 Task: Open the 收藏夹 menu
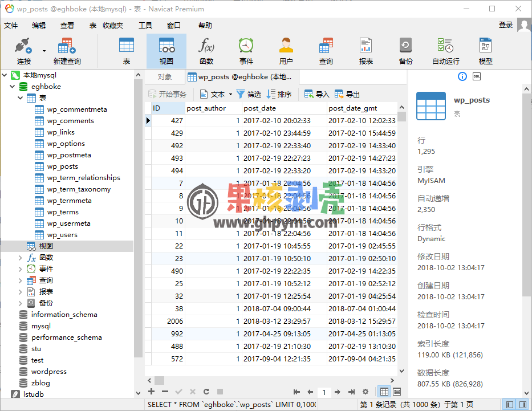113,26
